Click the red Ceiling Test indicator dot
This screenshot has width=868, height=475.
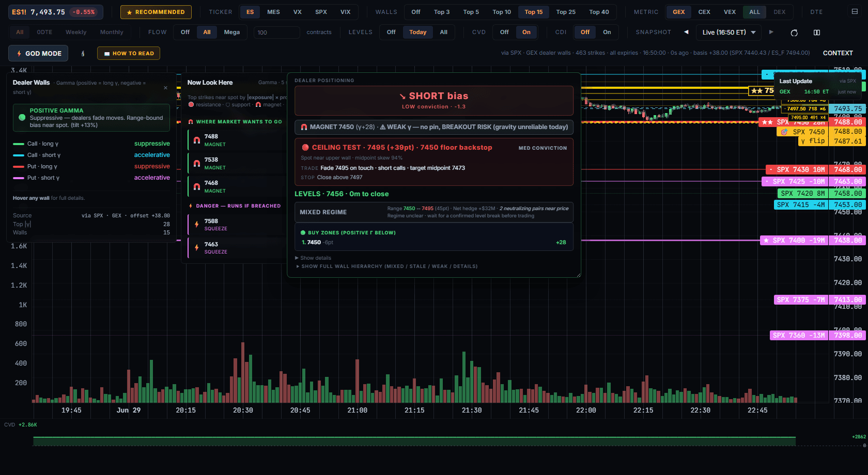[305, 147]
